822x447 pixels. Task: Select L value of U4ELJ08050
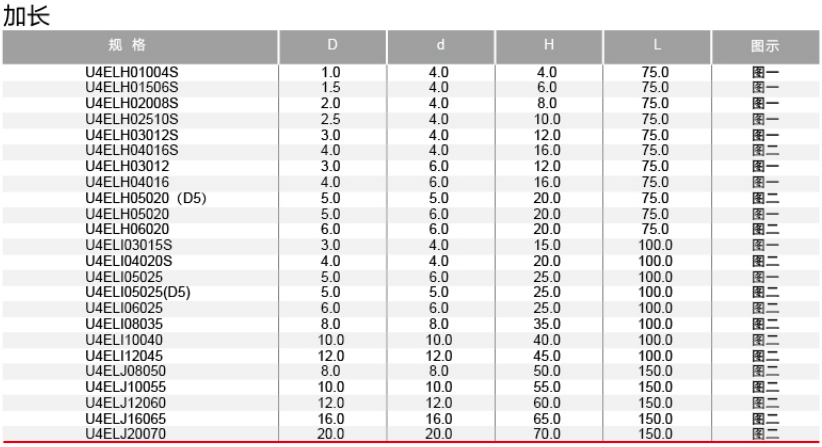(655, 371)
